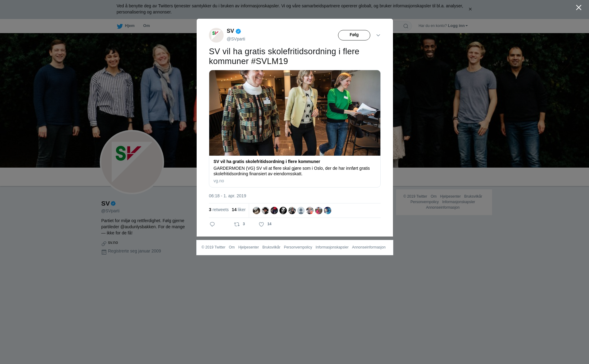
Task: Click the SV avatar in the tweet header
Action: click(216, 35)
